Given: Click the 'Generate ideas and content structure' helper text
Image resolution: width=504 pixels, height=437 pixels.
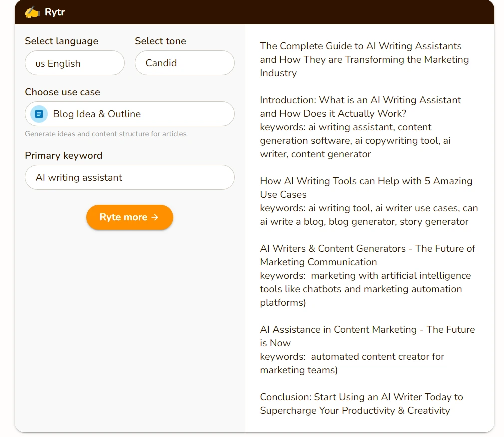Looking at the screenshot, I should click(106, 134).
